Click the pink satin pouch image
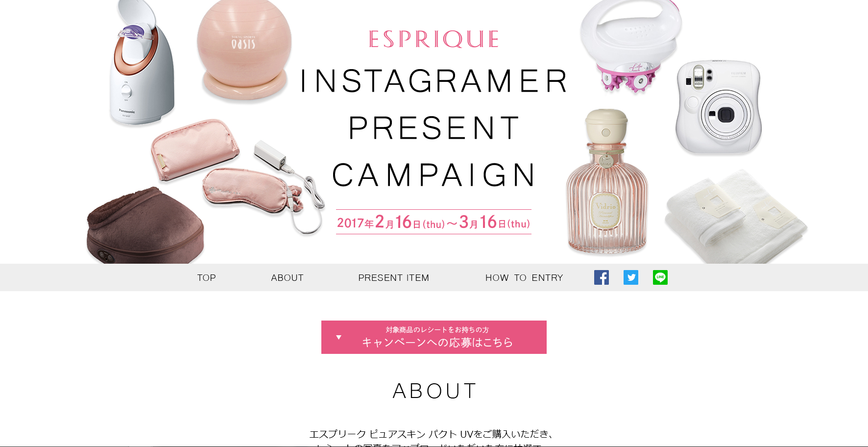 click(195, 149)
